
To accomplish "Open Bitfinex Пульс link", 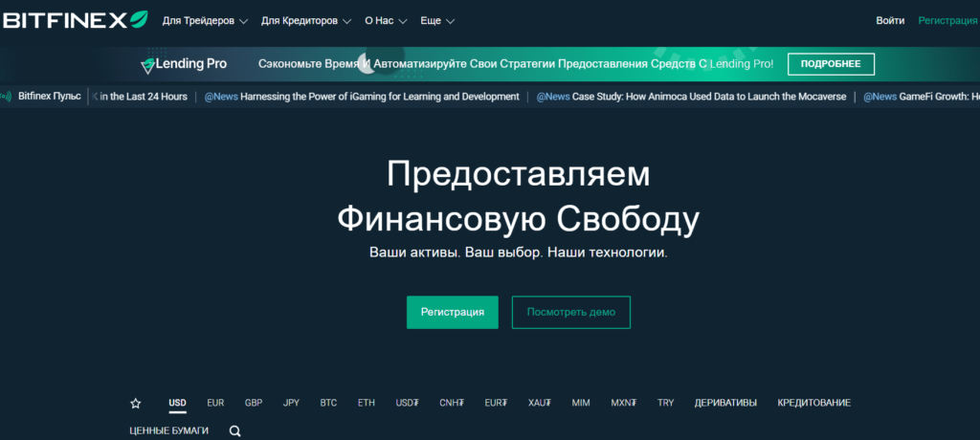I will [x=50, y=97].
